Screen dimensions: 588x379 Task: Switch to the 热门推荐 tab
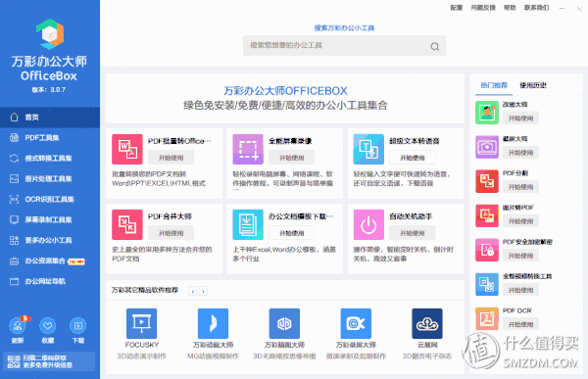click(494, 85)
